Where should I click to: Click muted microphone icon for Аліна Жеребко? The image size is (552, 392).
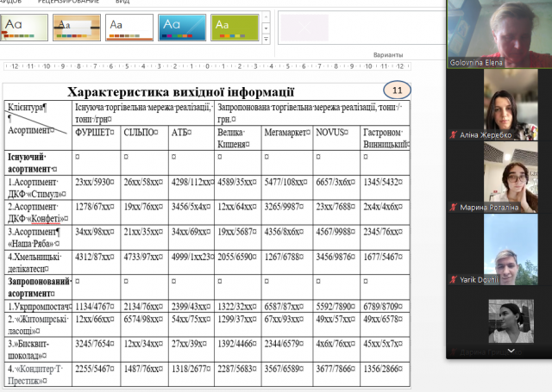tap(453, 134)
